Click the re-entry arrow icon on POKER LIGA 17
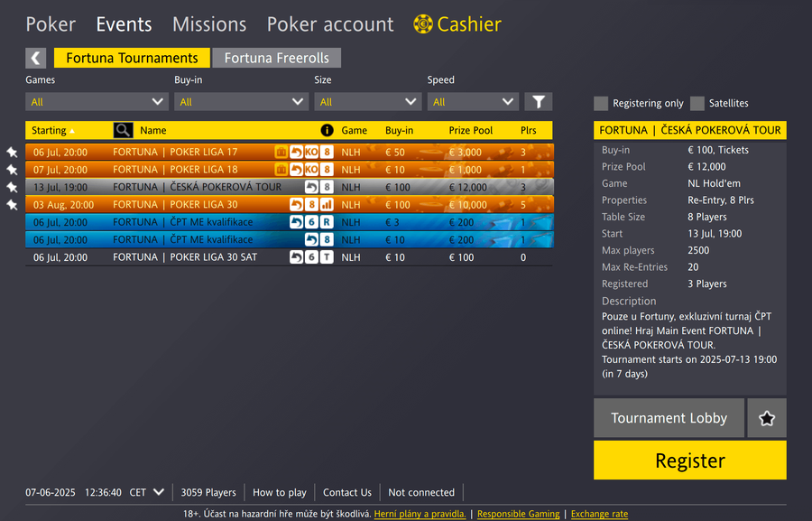Screen dimensions: 812x521 pyautogui.click(x=296, y=152)
